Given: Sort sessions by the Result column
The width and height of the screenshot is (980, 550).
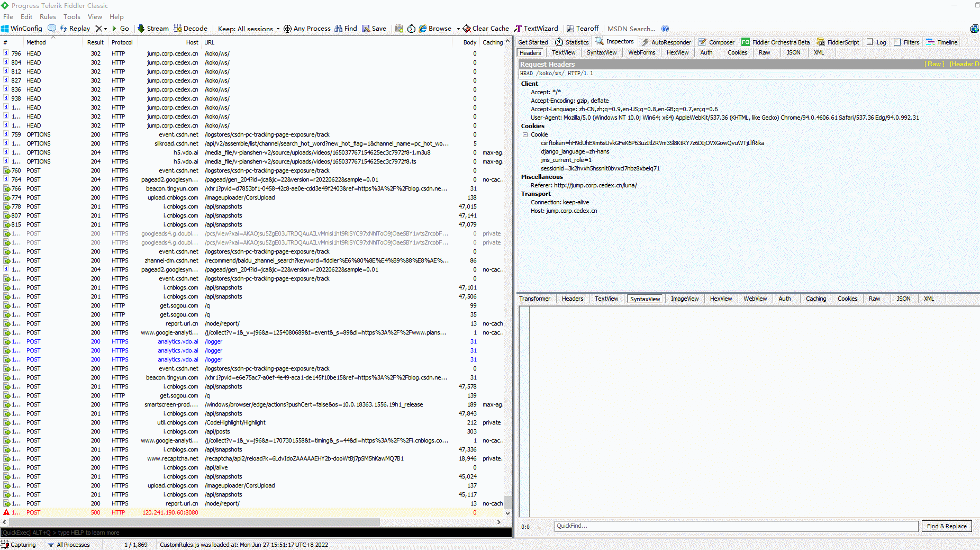Looking at the screenshot, I should (95, 42).
